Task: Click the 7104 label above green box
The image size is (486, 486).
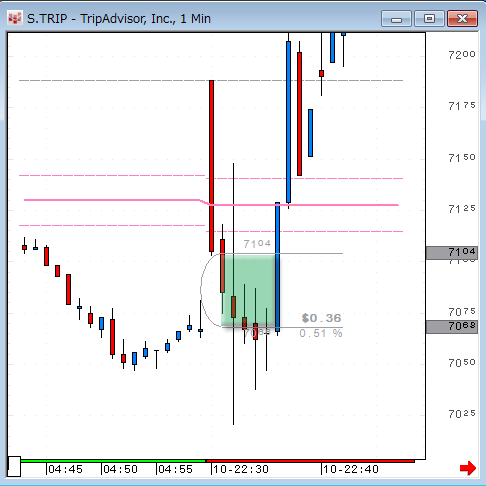Action: coord(257,244)
